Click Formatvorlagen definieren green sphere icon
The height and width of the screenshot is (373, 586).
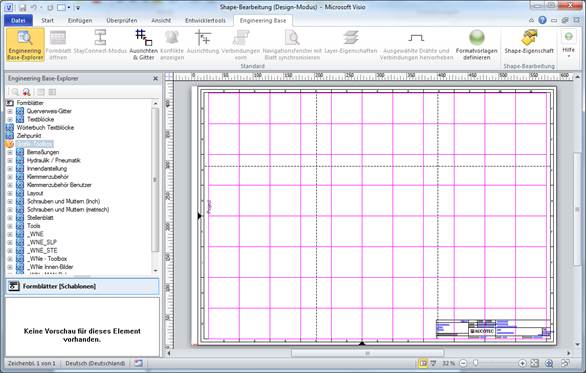point(476,38)
